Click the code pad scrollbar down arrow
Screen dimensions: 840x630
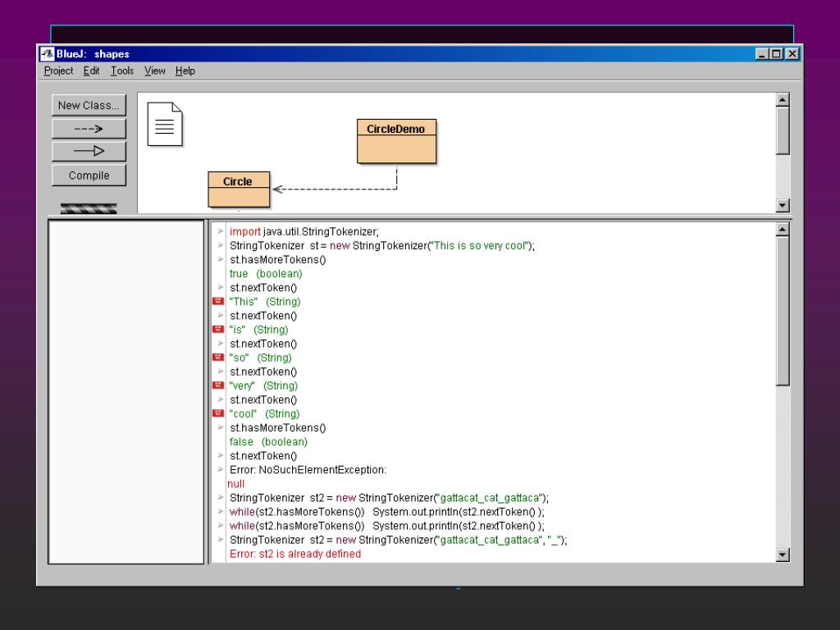click(783, 555)
